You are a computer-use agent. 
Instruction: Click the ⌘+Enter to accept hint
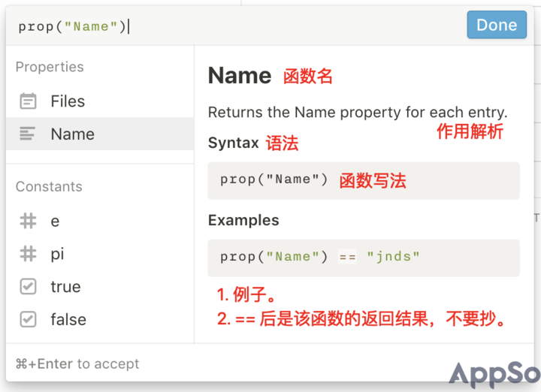point(77,363)
